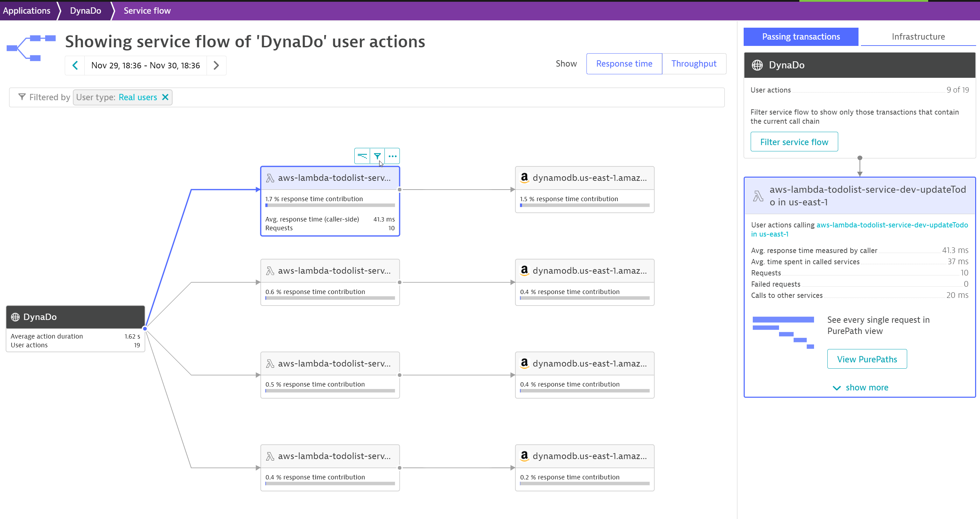Viewport: 980px width, 519px height.
Task: Navigate to Applications breadcrumb
Action: pos(27,11)
